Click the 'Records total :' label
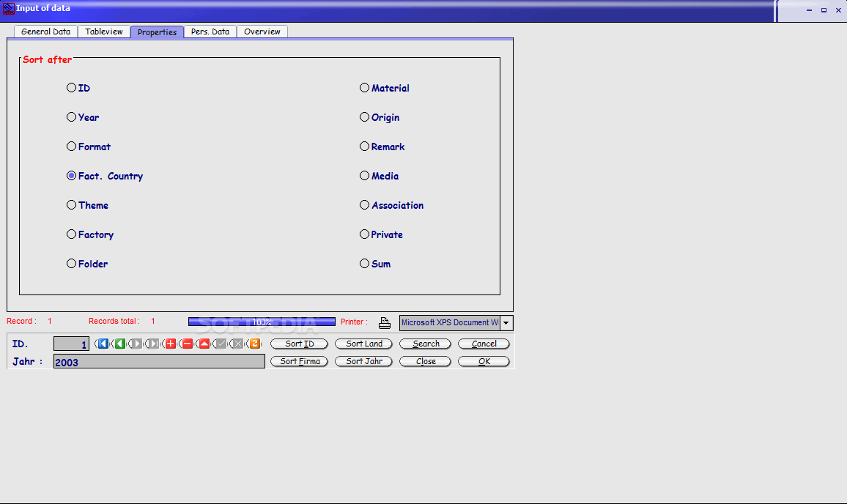Viewport: 847px width, 504px height. pyautogui.click(x=114, y=321)
